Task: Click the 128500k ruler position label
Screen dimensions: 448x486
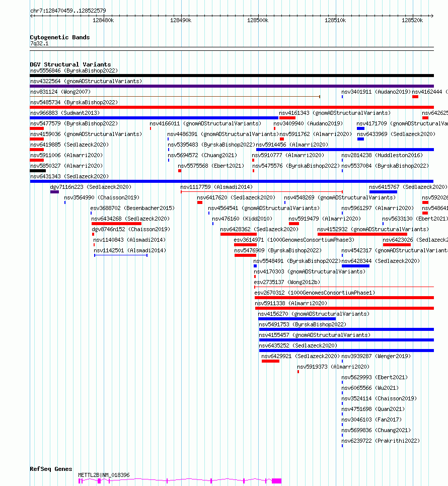Action: [258, 21]
